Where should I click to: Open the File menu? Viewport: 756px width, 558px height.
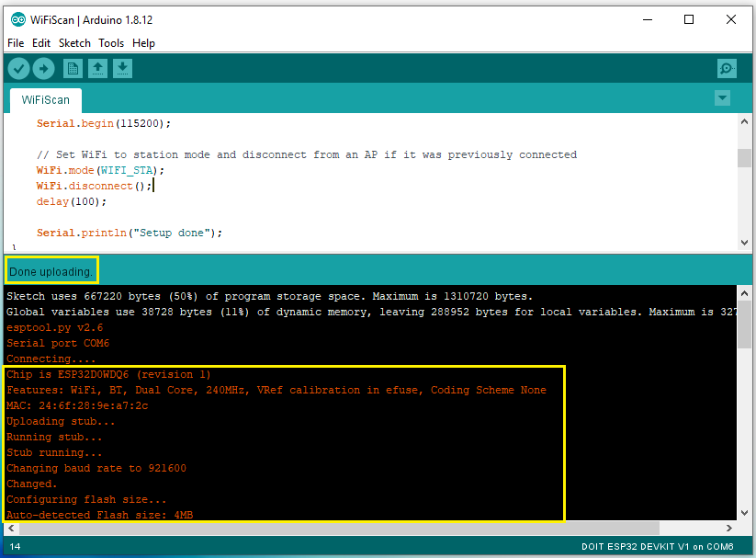pyautogui.click(x=16, y=43)
